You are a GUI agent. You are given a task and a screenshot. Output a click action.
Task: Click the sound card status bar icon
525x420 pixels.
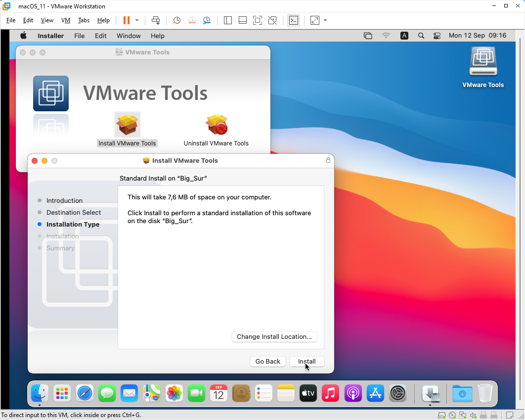[x=473, y=416]
